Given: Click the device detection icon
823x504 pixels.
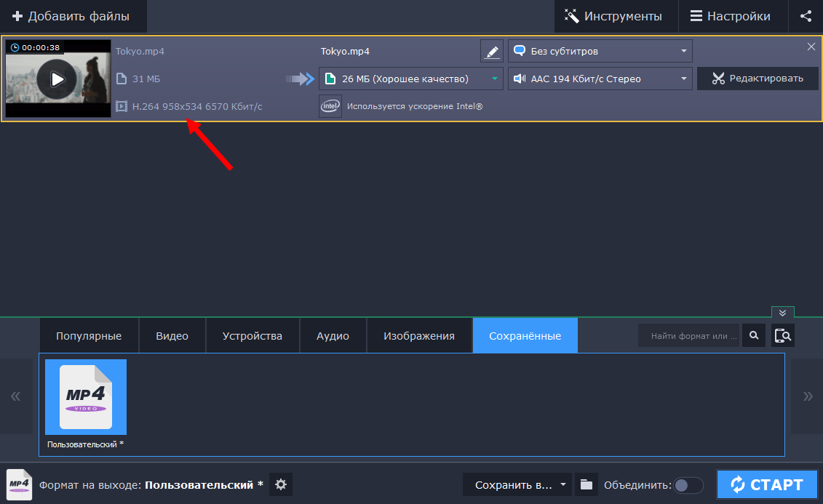Looking at the screenshot, I should (x=783, y=335).
